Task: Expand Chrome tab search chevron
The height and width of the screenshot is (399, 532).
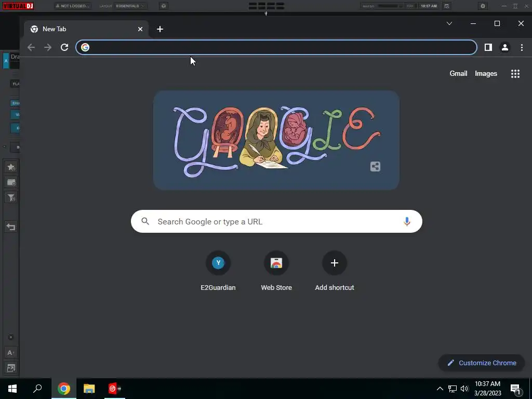Action: pyautogui.click(x=449, y=23)
